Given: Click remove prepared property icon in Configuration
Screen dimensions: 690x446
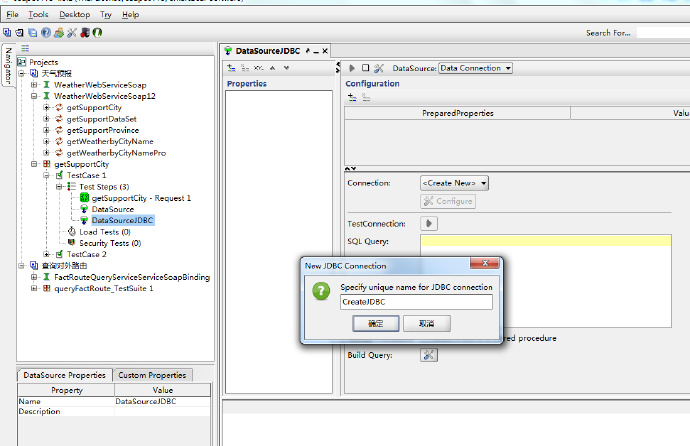Looking at the screenshot, I should (x=366, y=97).
